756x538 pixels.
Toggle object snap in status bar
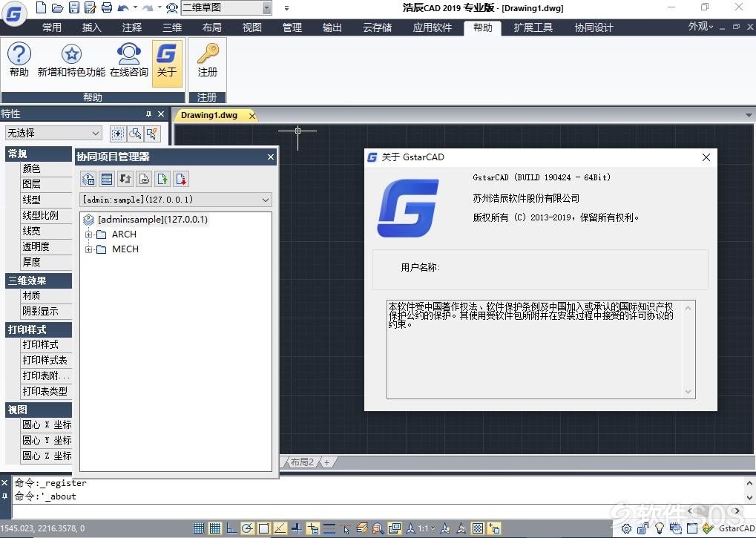[263, 528]
